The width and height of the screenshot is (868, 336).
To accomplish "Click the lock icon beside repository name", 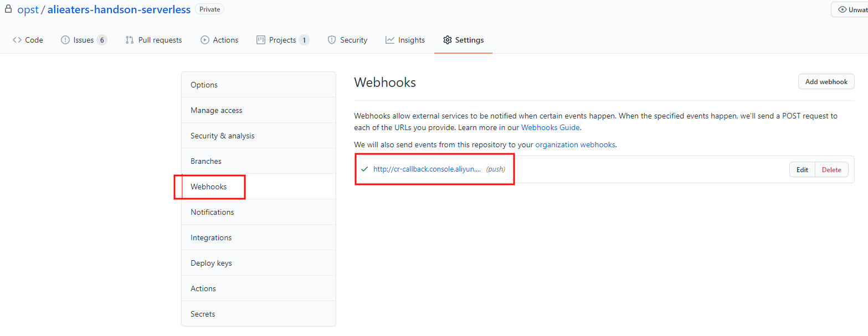I will (x=8, y=9).
